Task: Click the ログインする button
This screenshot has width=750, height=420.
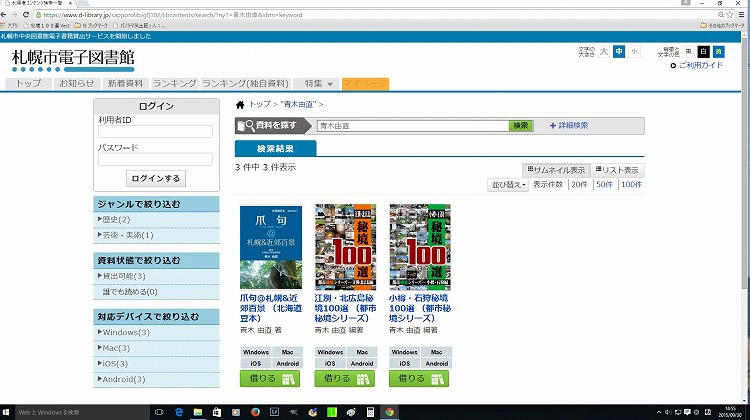Action: (x=156, y=178)
